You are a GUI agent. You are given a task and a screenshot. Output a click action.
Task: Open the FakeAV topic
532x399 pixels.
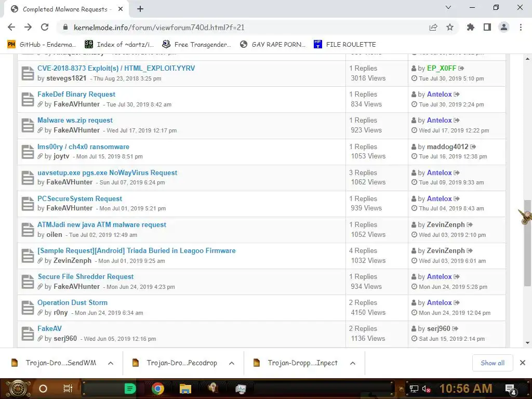pos(49,329)
